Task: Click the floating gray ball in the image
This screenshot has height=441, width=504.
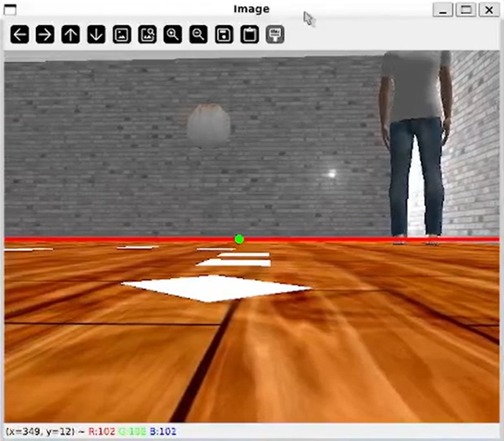Action: coord(209,126)
